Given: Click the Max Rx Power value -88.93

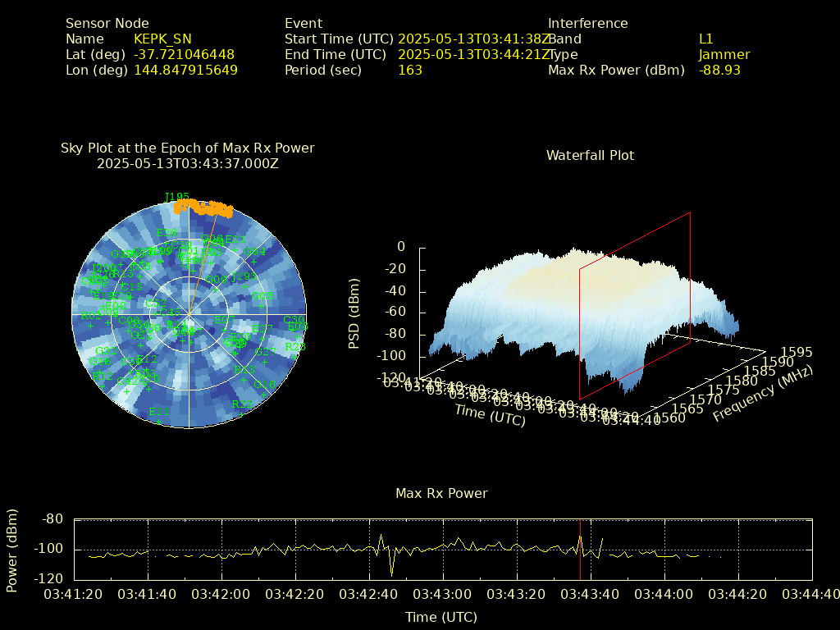Looking at the screenshot, I should pos(719,71).
